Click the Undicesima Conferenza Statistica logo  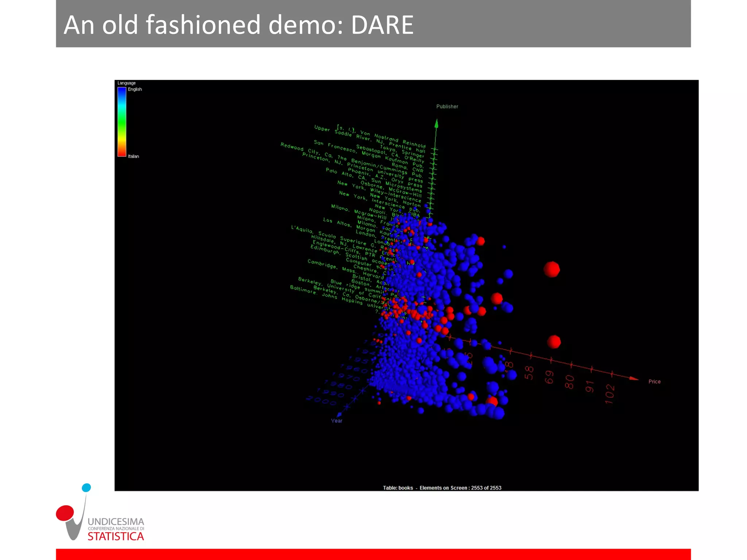[x=100, y=513]
